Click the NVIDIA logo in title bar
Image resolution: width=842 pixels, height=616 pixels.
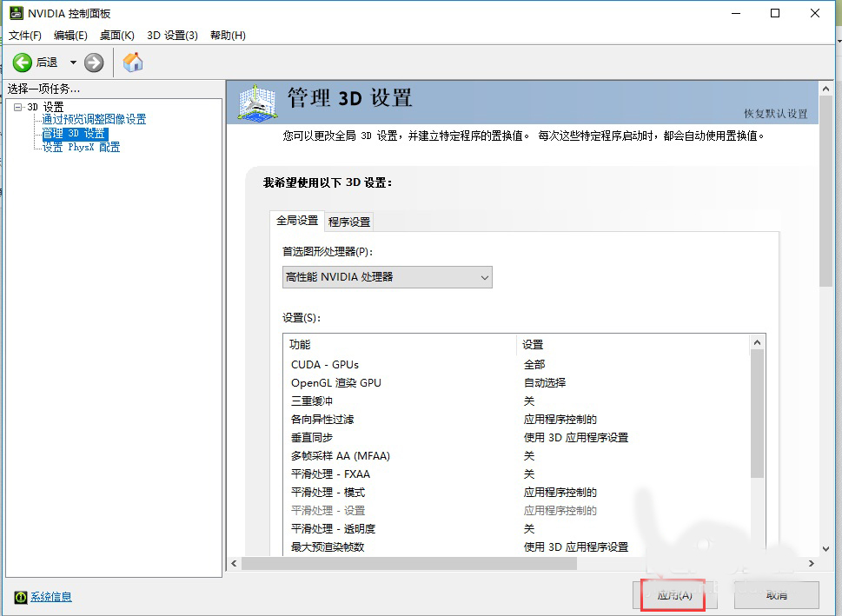coord(17,13)
